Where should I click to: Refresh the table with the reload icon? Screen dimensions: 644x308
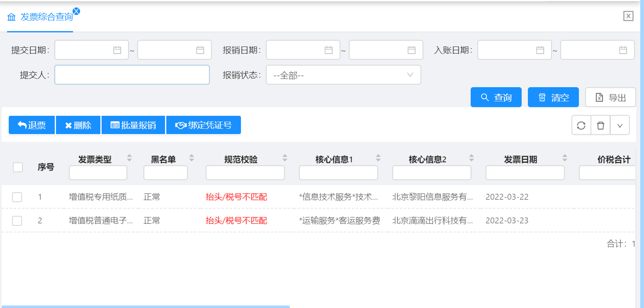point(581,126)
